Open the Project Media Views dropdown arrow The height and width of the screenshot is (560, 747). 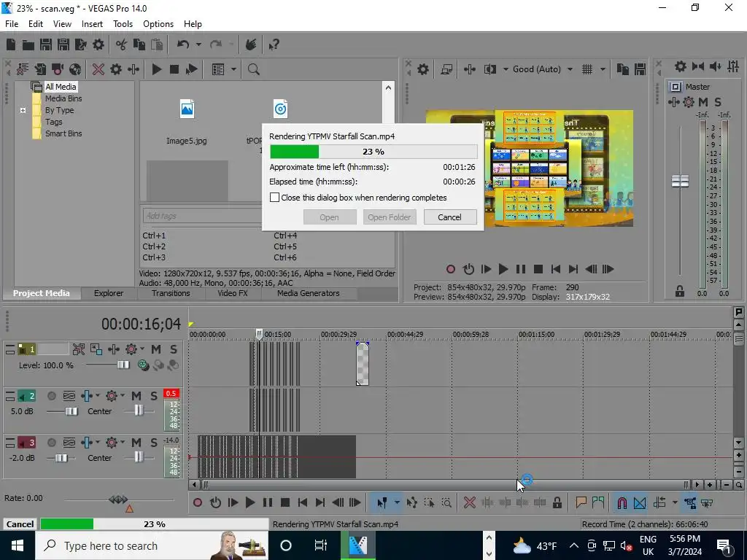pos(233,69)
